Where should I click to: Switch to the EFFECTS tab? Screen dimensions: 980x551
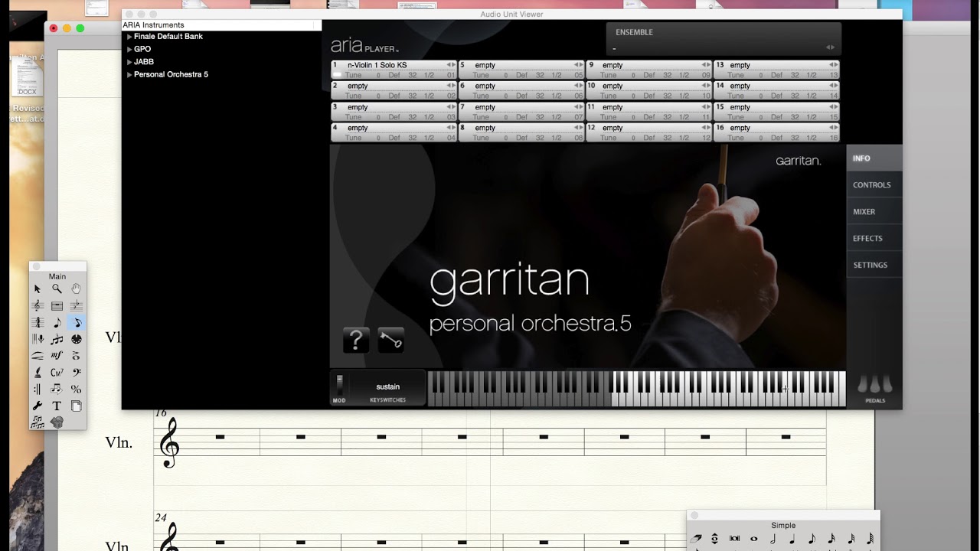click(x=874, y=239)
